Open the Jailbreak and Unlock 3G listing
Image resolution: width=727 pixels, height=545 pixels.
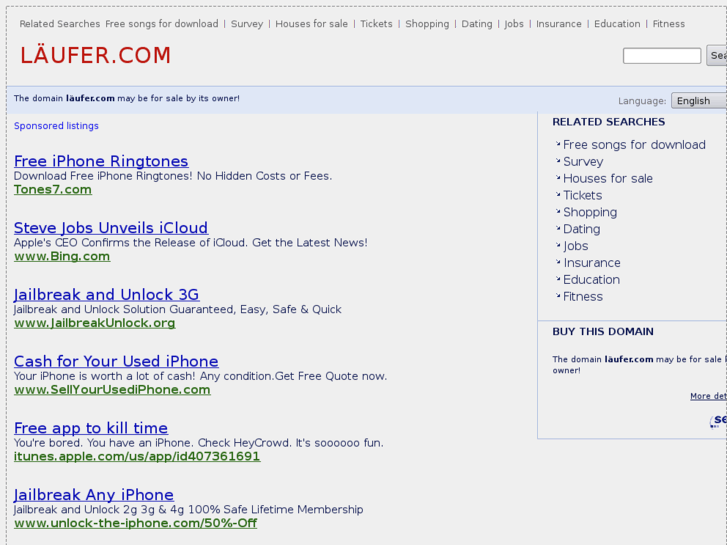tap(107, 295)
